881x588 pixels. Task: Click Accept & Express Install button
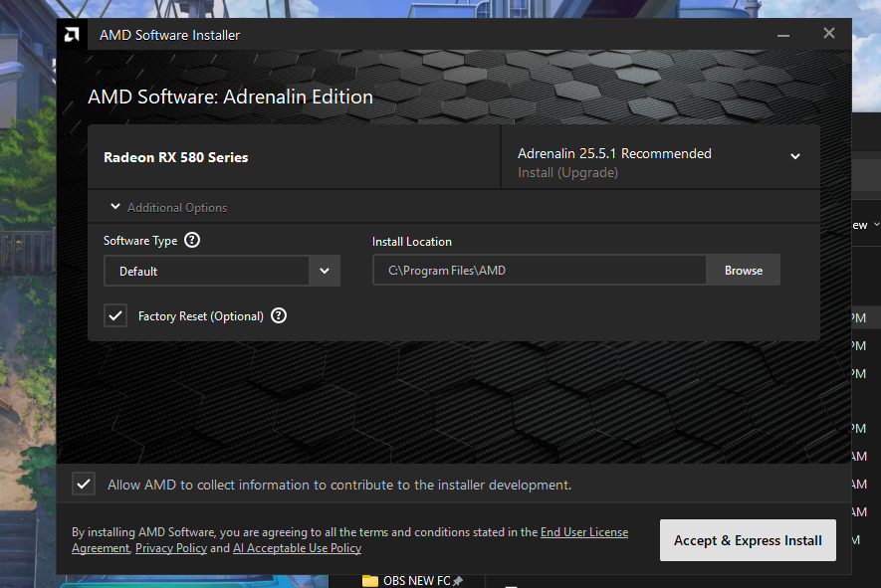pos(748,540)
